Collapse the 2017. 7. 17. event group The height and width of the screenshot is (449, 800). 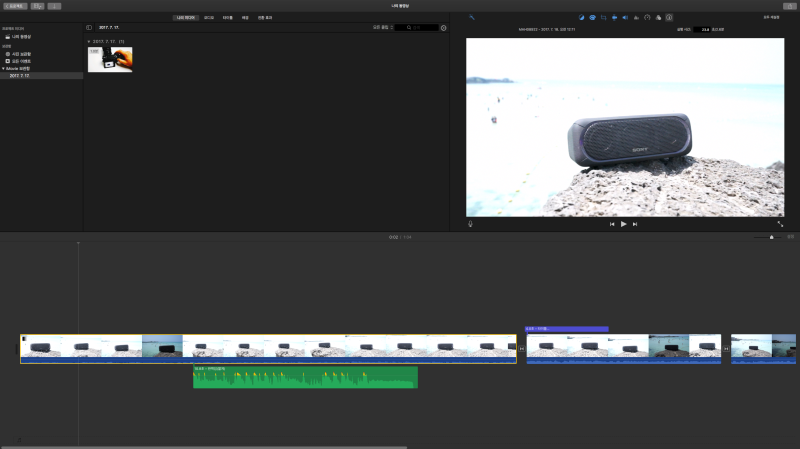click(x=89, y=41)
